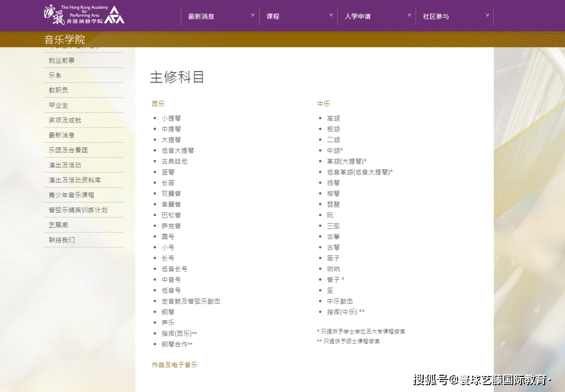The width and height of the screenshot is (565, 392).
Task: Select 古典结他 in the list
Action: point(174,162)
